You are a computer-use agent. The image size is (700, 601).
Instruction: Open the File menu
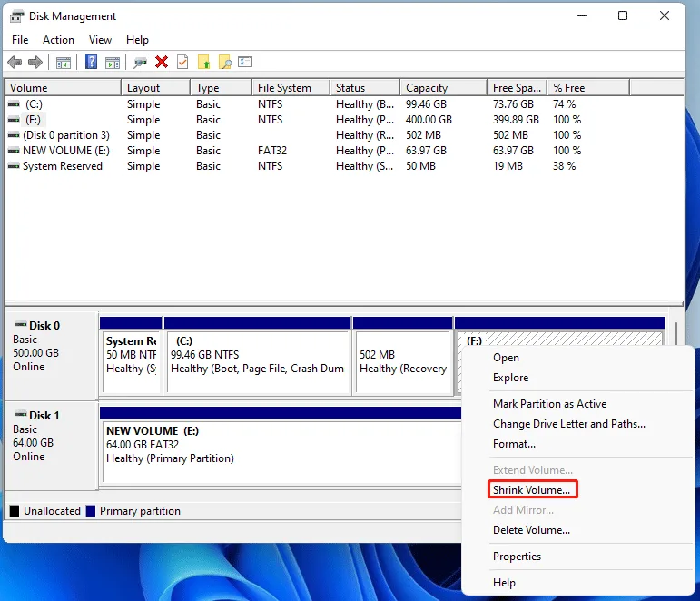20,40
